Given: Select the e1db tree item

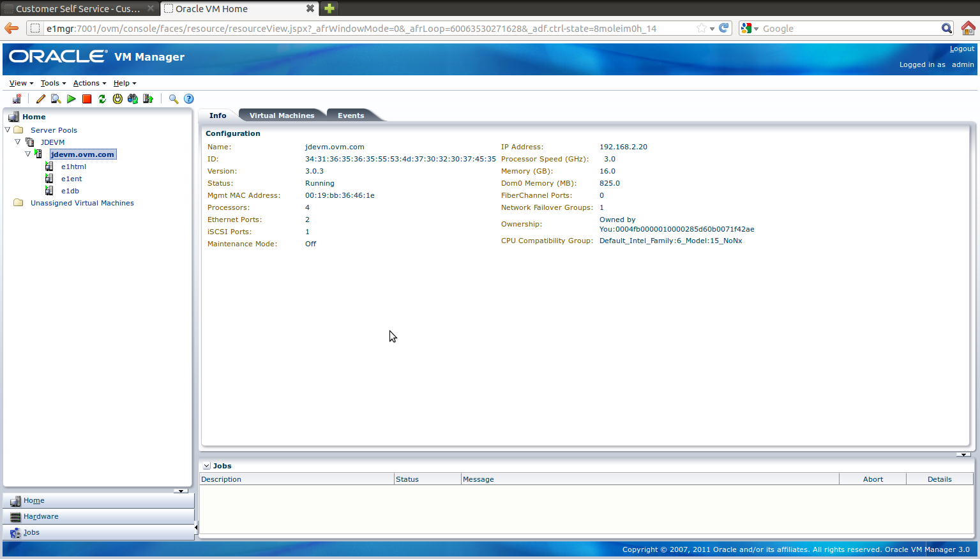Looking at the screenshot, I should click(70, 191).
